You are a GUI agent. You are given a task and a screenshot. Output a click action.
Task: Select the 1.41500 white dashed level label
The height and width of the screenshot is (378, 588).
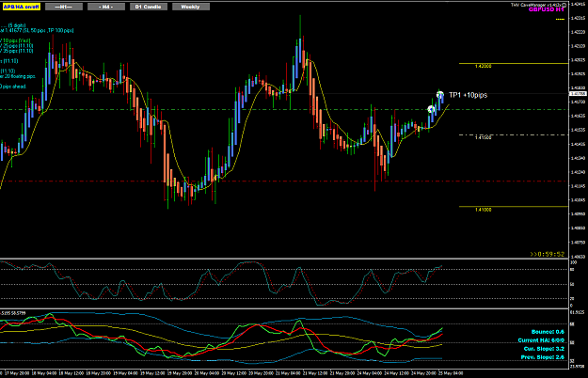point(483,137)
